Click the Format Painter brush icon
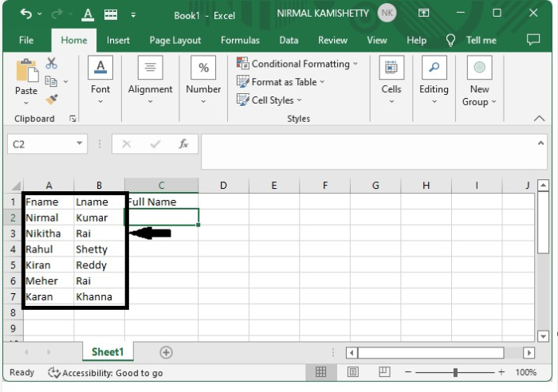The height and width of the screenshot is (392, 558). point(52,100)
